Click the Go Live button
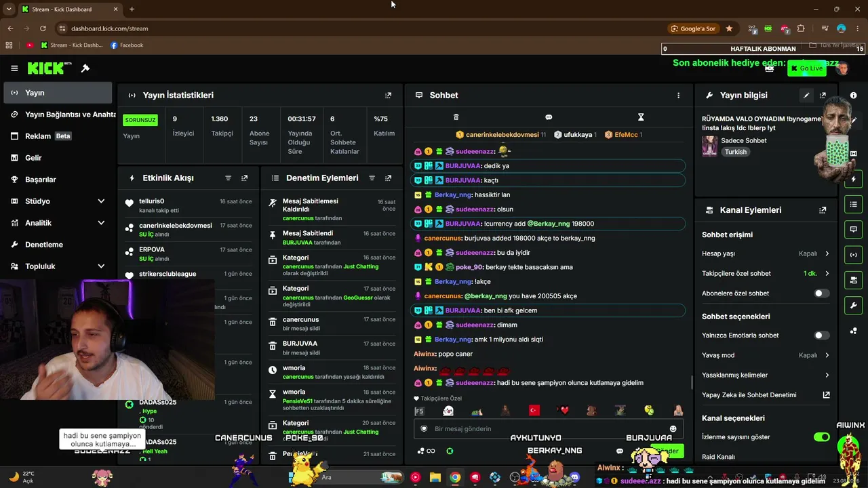Image resolution: width=868 pixels, height=488 pixels. point(806,68)
